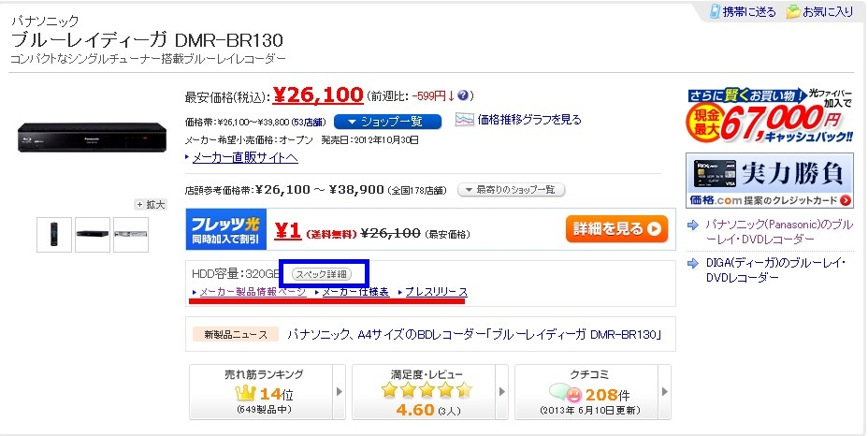Click the お気に入り favorites folder icon
This screenshot has width=868, height=436.
[794, 12]
